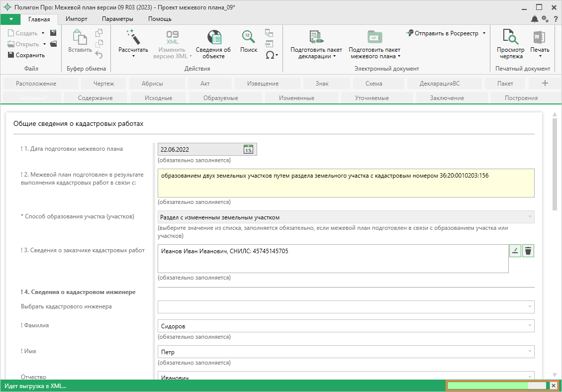Screen dimensions: 562x392
Task: Open the Чертеж section button
Action: point(104,84)
